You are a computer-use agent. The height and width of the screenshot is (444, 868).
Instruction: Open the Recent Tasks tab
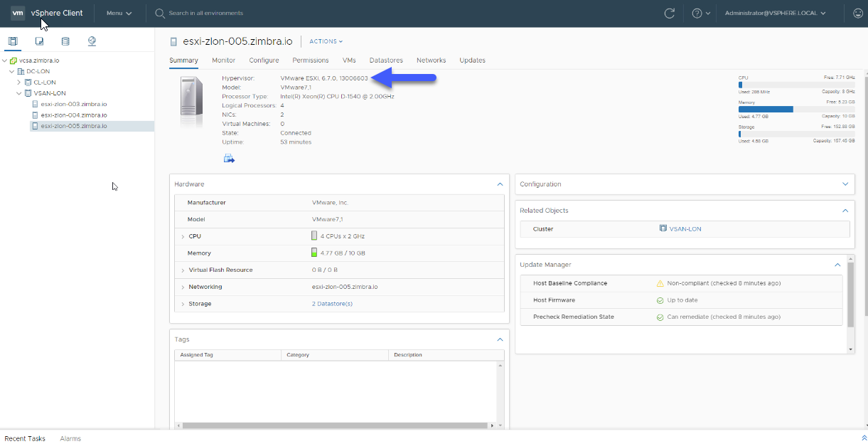[x=25, y=438]
